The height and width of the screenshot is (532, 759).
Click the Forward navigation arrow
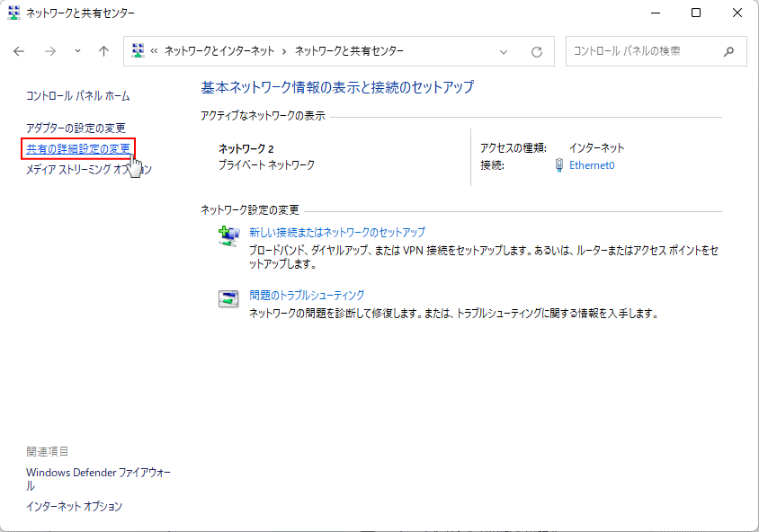50,51
